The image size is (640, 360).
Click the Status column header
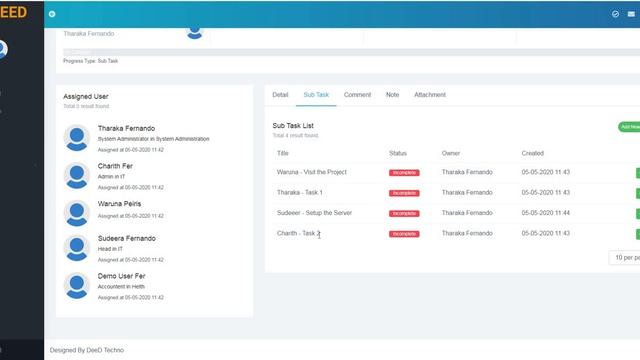coord(398,153)
